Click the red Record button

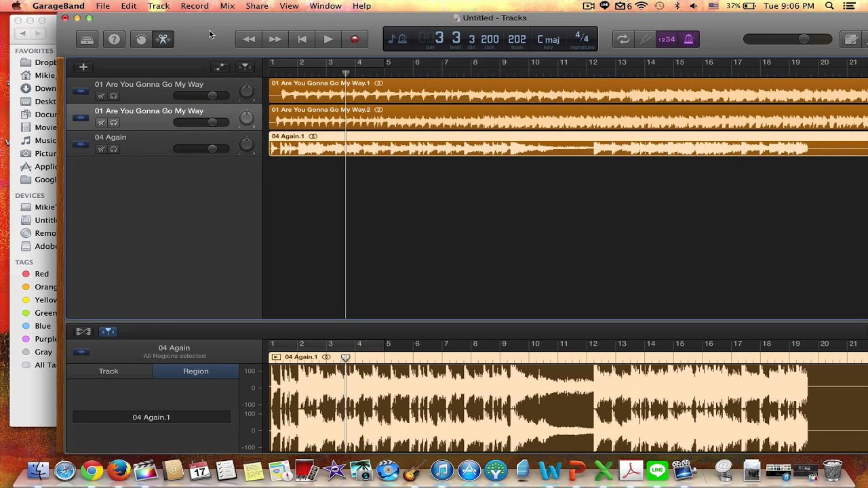click(354, 39)
